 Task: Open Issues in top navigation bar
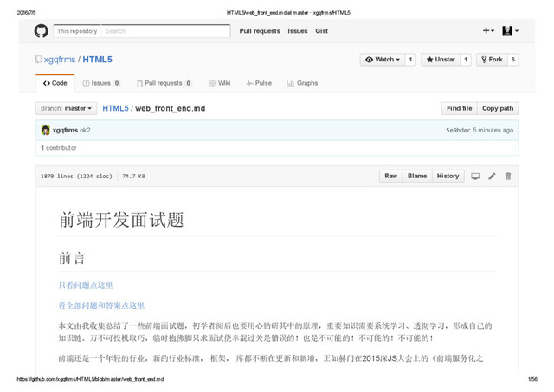(298, 31)
